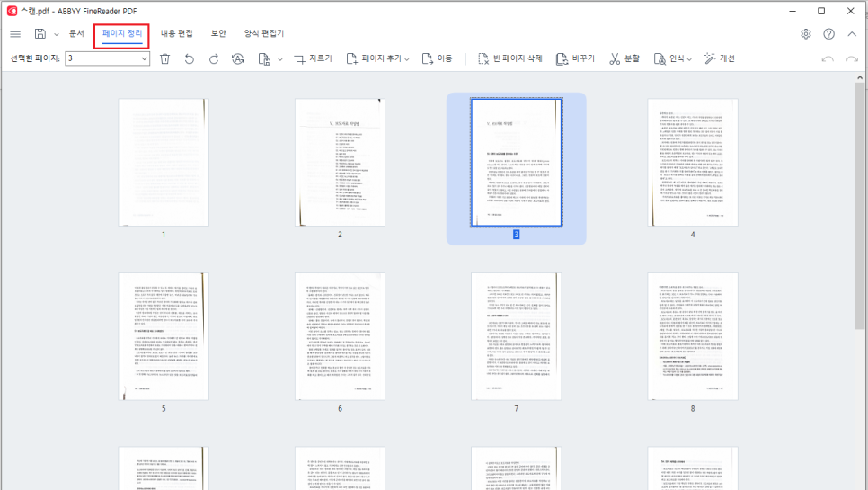Viewport: 868px width, 490px height.
Task: Open the 문서 tab
Action: pos(76,33)
